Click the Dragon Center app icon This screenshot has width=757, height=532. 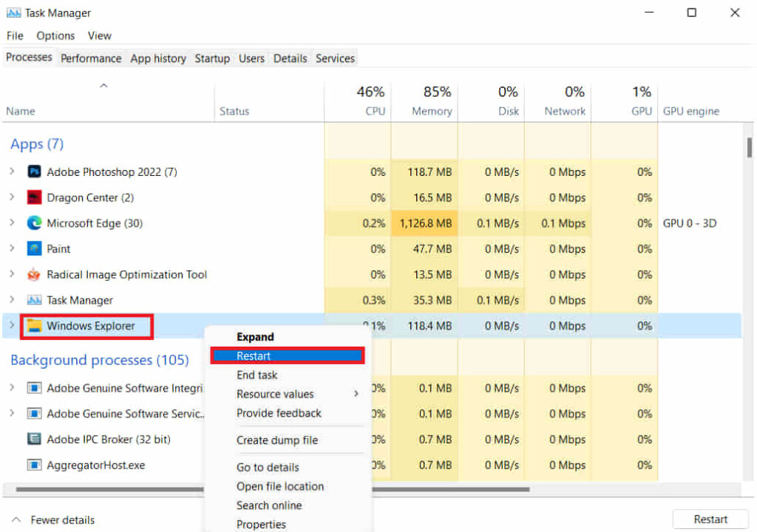pyautogui.click(x=34, y=198)
